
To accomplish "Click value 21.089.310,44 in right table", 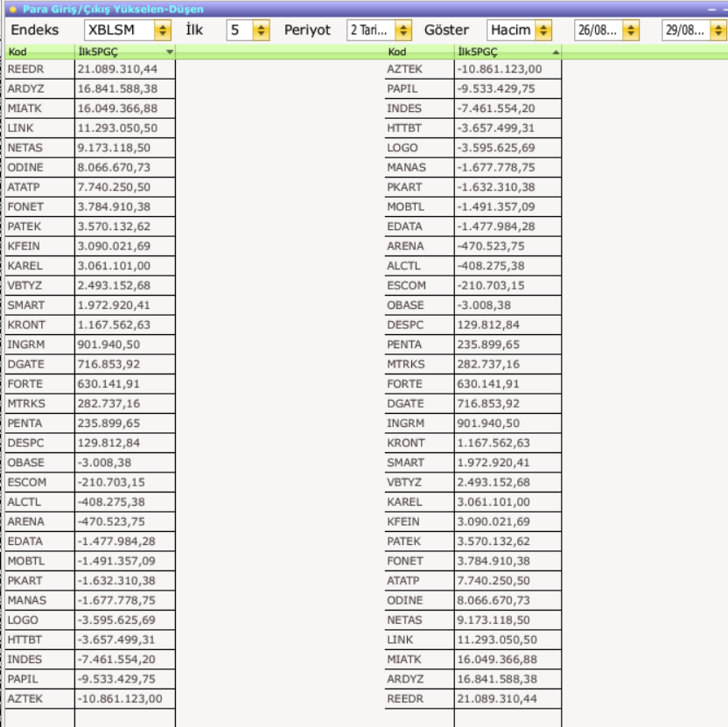I will (497, 699).
